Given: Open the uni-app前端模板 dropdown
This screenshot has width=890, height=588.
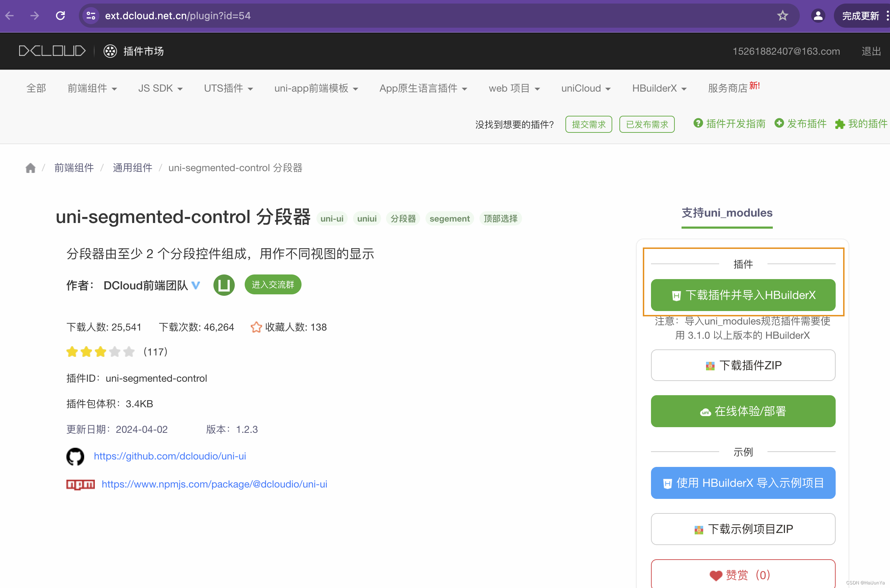Looking at the screenshot, I should [x=316, y=88].
